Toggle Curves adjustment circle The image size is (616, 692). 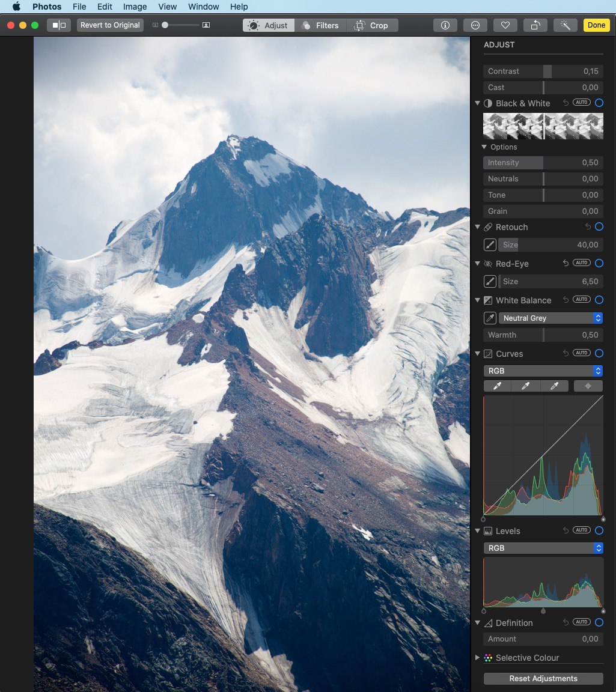click(x=599, y=353)
